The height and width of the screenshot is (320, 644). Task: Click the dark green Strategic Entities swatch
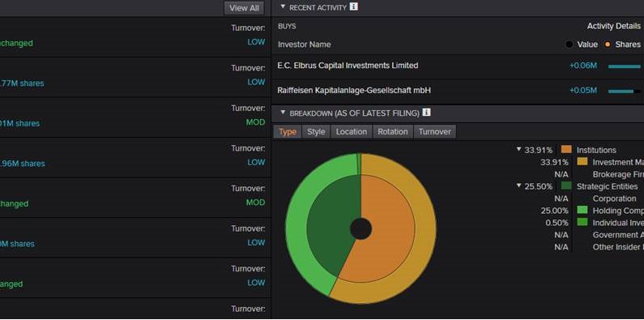click(566, 186)
